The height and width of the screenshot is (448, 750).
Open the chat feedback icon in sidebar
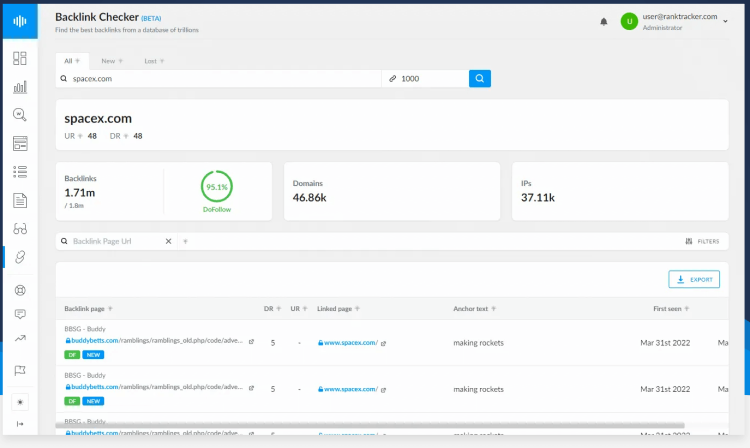click(20, 314)
